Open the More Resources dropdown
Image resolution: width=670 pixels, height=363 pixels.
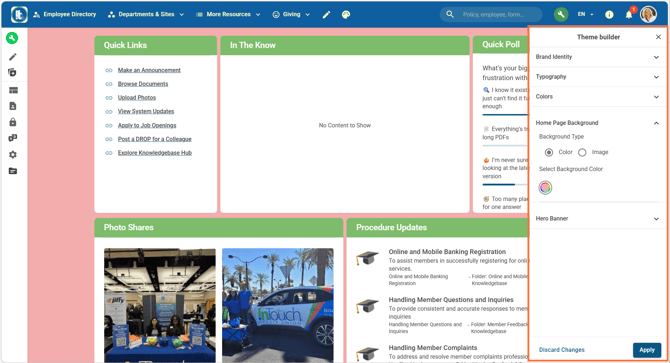(x=228, y=15)
